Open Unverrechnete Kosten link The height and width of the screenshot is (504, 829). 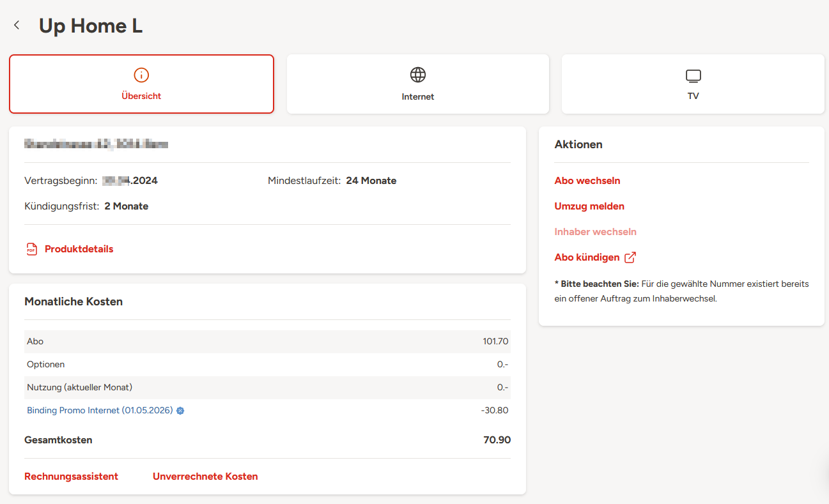pyautogui.click(x=205, y=477)
